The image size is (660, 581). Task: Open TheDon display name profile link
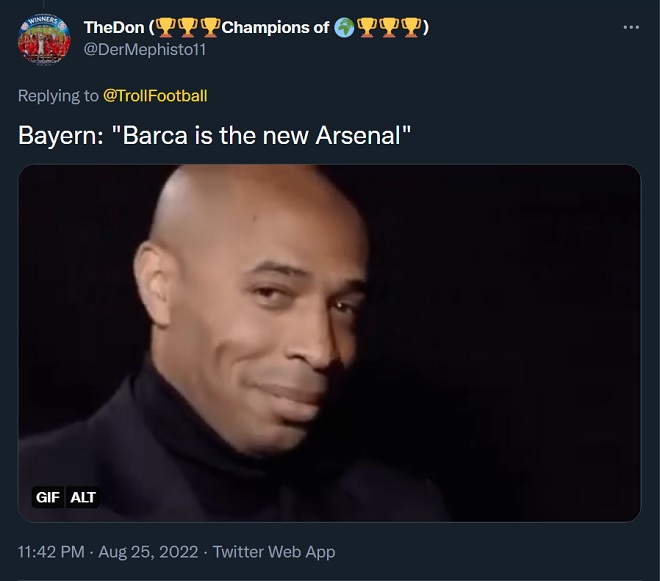114,27
